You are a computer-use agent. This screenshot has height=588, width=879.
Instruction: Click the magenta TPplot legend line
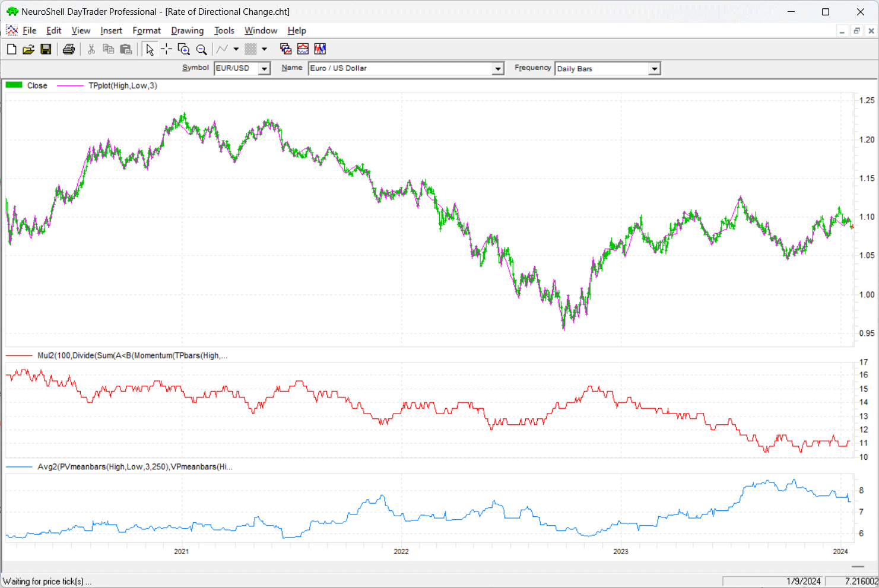pos(70,86)
